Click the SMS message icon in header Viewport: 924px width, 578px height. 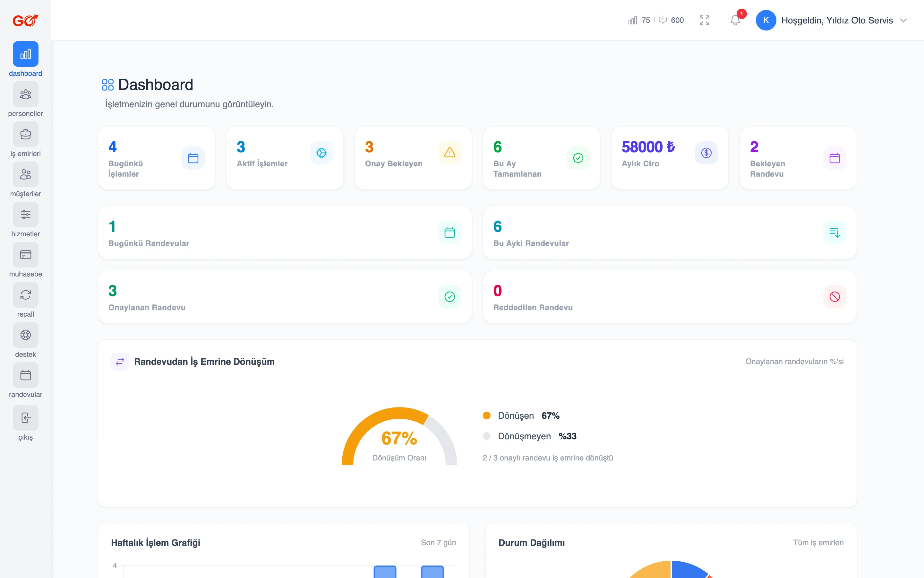(x=663, y=20)
